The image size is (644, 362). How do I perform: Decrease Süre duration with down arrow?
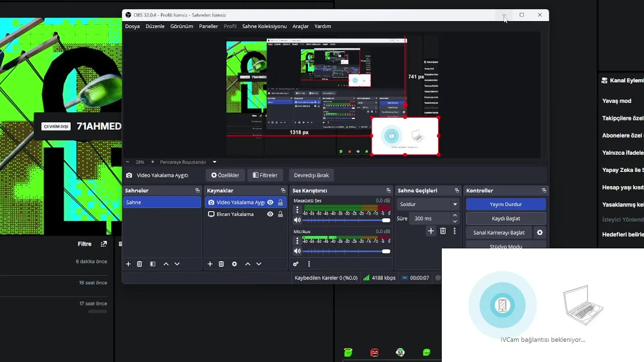[455, 221]
